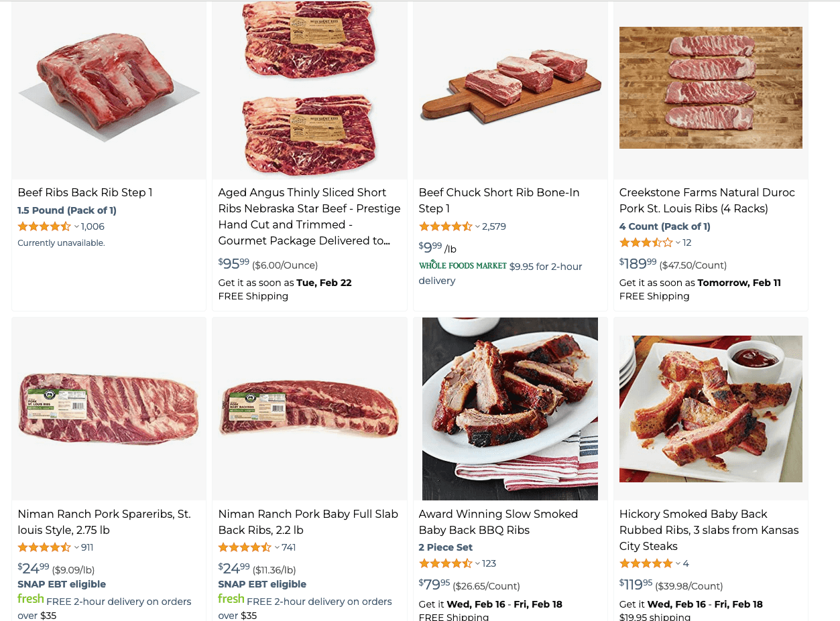Click the fresh logo under Niman Ranch Spareribs

(31, 600)
